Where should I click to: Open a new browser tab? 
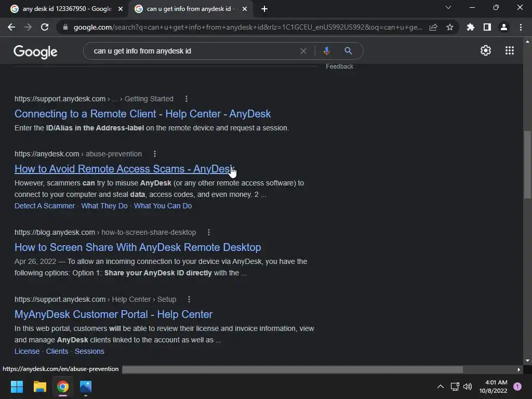coord(264,9)
